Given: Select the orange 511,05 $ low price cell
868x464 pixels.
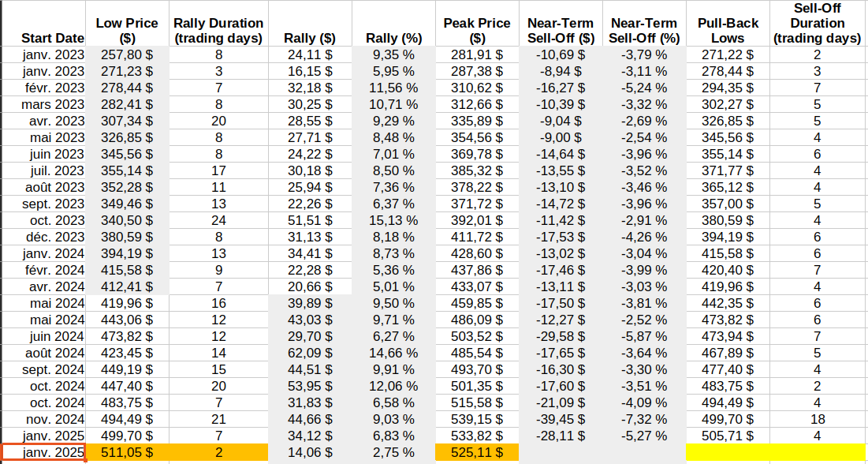Looking at the screenshot, I should pyautogui.click(x=126, y=452).
